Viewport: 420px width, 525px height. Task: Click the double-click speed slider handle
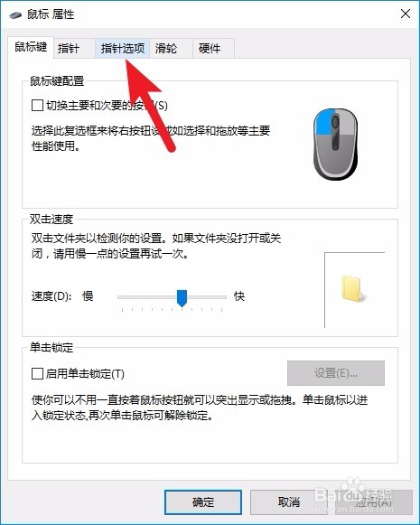182,298
